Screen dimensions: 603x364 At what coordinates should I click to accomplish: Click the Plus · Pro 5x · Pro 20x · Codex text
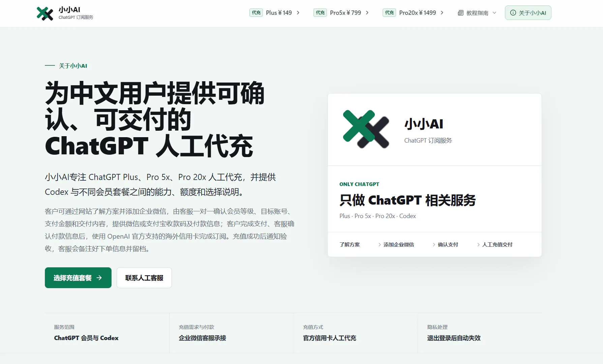click(378, 216)
